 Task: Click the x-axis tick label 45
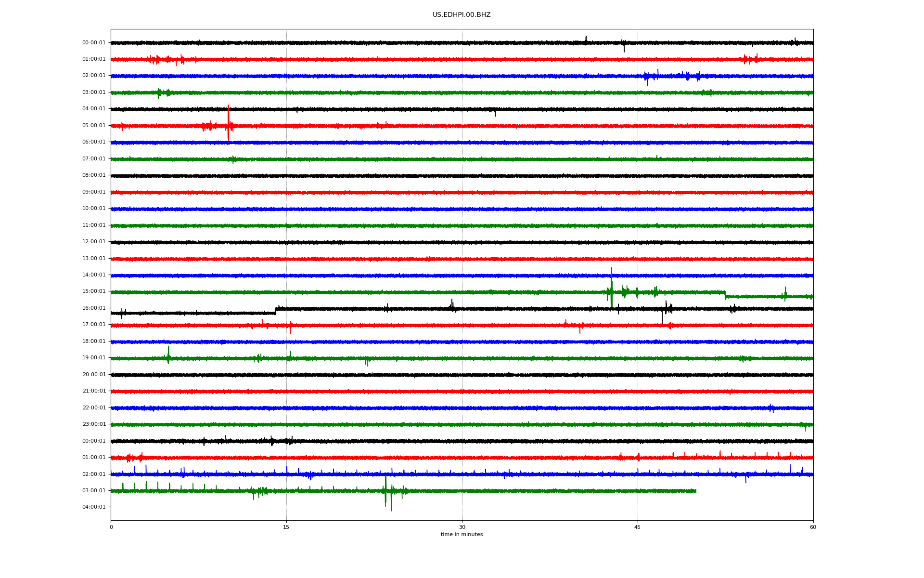(x=637, y=527)
